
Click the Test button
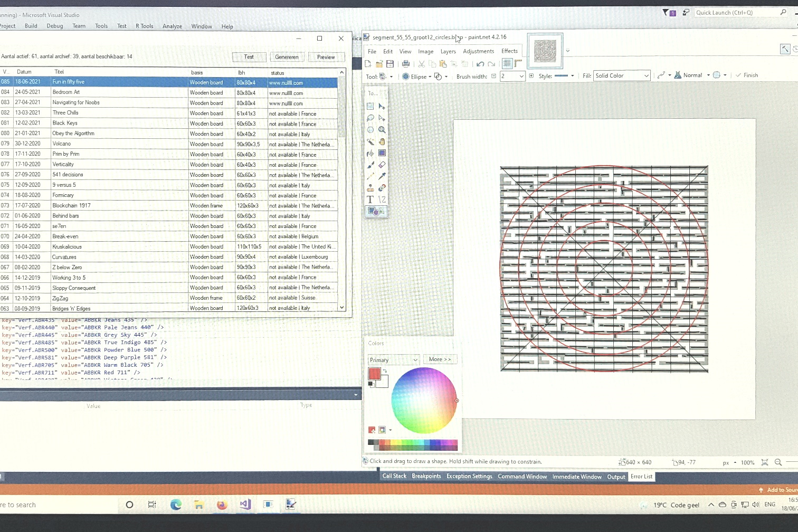point(249,57)
